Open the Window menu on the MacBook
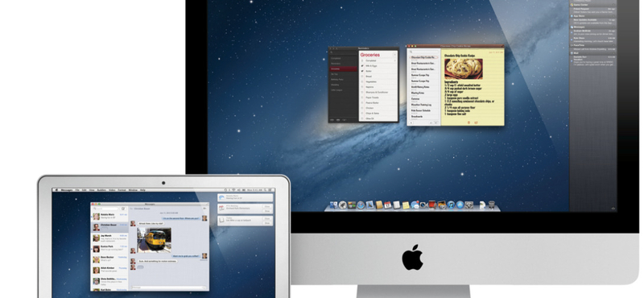The width and height of the screenshot is (644, 298). pos(133,190)
